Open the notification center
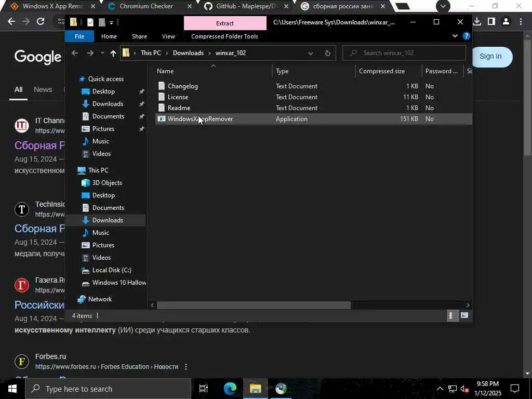Image resolution: width=532 pixels, height=399 pixels. pyautogui.click(x=515, y=389)
